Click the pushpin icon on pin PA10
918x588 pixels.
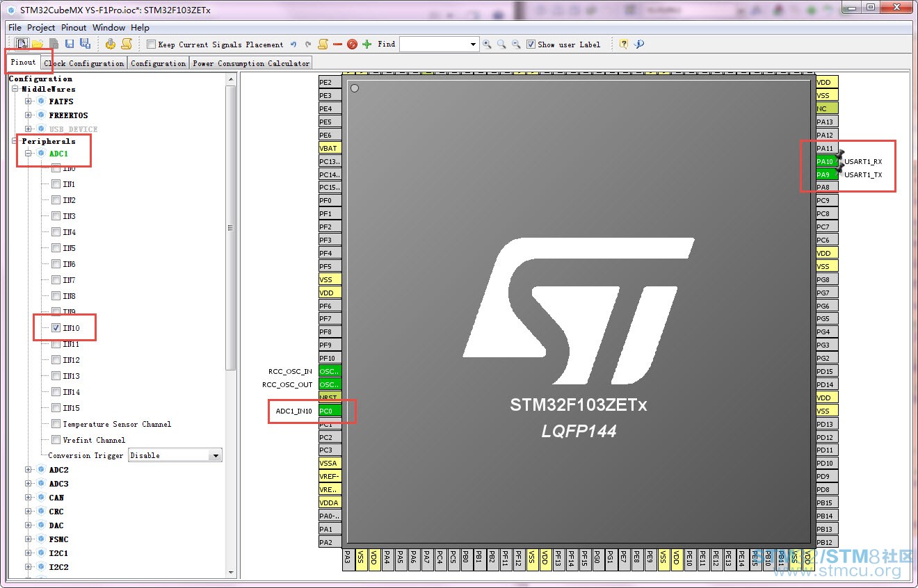pyautogui.click(x=839, y=156)
